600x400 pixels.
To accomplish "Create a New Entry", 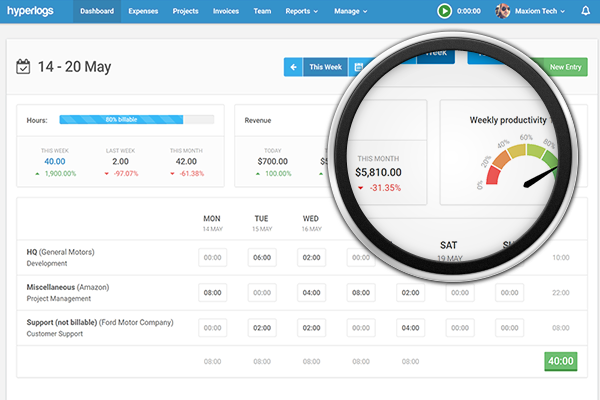I will 565,67.
